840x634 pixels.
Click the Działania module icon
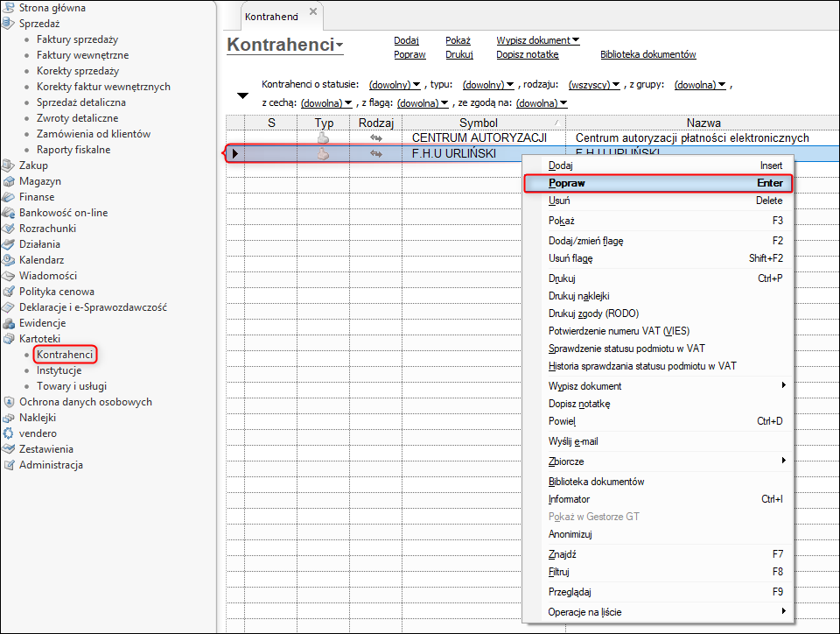[x=9, y=244]
